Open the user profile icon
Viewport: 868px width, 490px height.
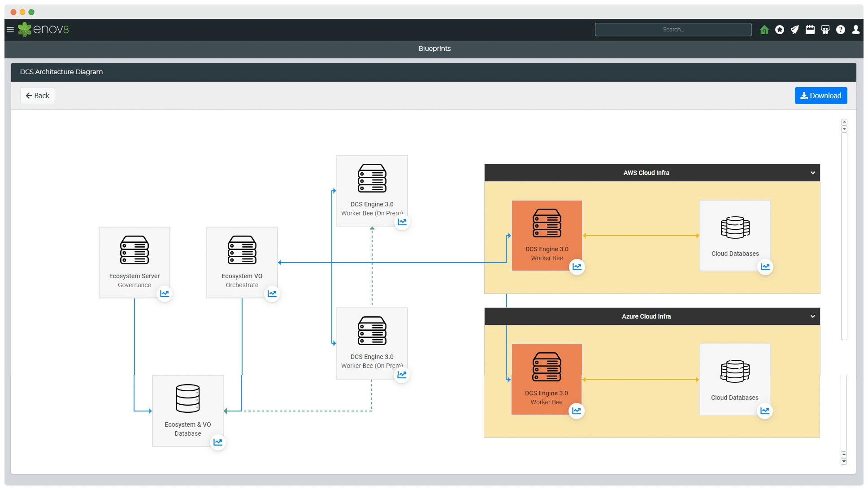pos(855,29)
